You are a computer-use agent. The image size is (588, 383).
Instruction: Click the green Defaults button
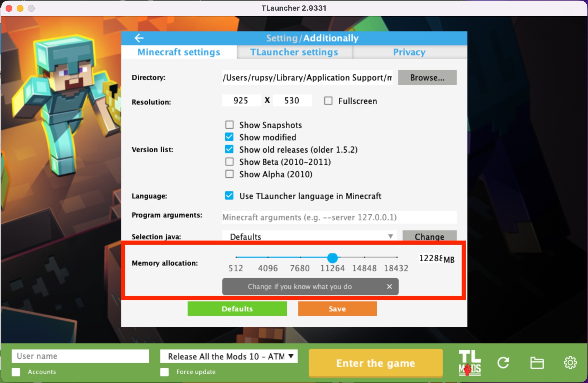pos(237,309)
